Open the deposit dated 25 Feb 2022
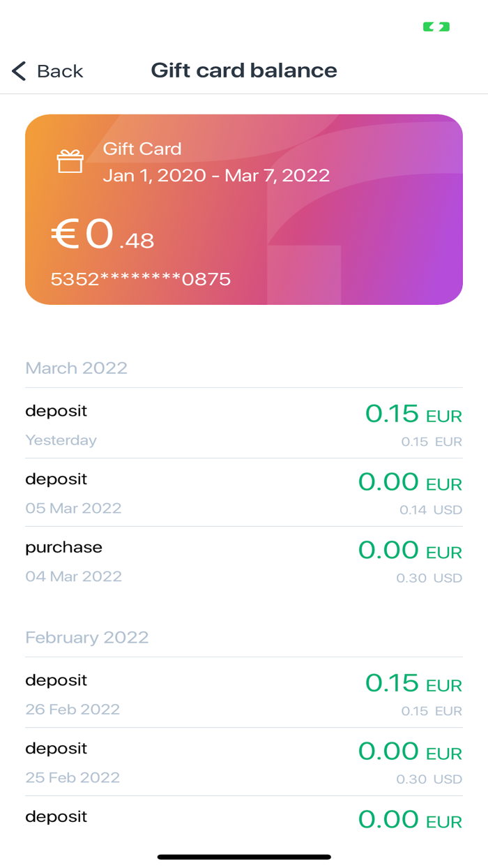Viewport: 488px width, 868px height. click(244, 762)
